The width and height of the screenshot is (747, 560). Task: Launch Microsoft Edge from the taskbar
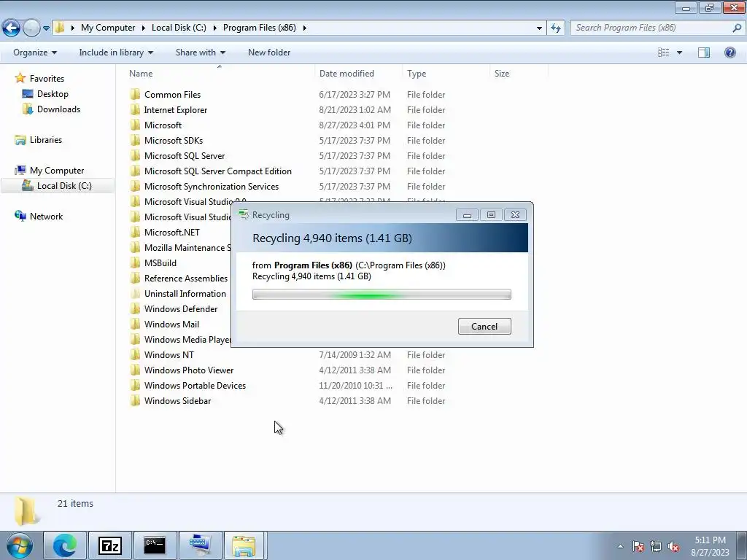[65, 545]
